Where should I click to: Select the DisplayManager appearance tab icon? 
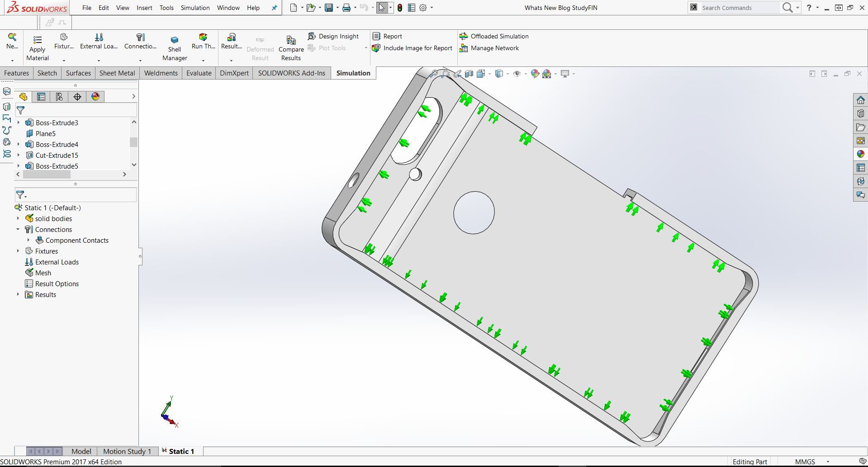[x=95, y=96]
